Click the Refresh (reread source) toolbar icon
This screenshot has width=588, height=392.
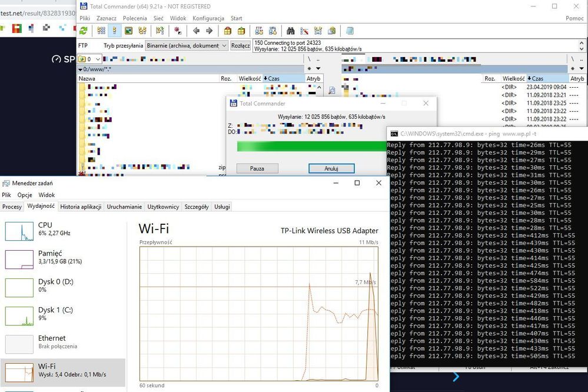point(84,31)
